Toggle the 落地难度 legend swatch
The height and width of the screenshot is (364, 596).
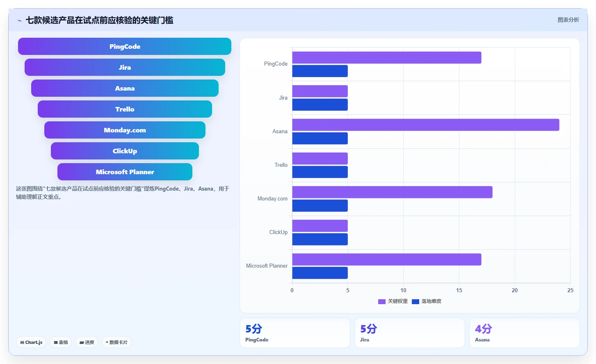(x=416, y=302)
